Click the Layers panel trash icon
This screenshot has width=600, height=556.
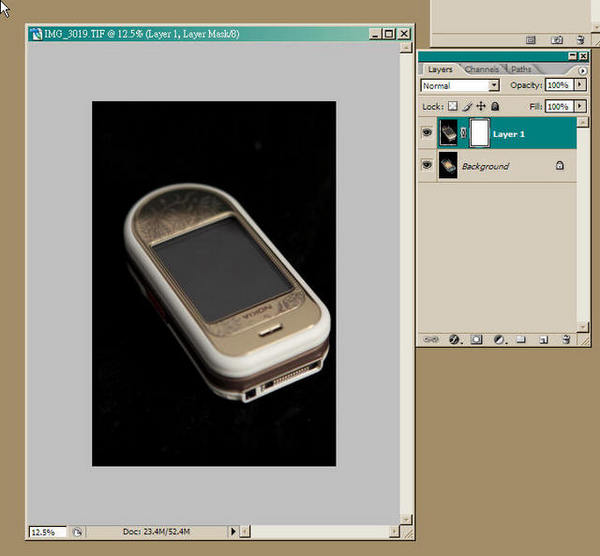[566, 339]
